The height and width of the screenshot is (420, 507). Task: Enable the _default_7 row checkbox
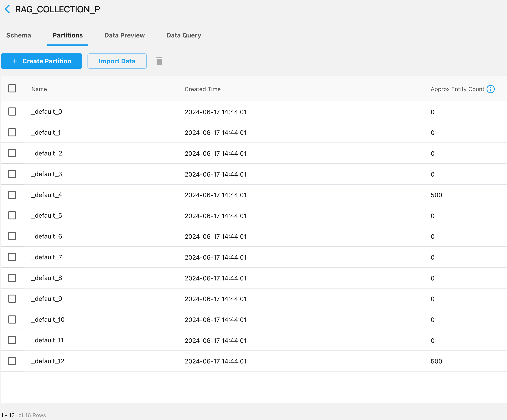click(x=12, y=257)
